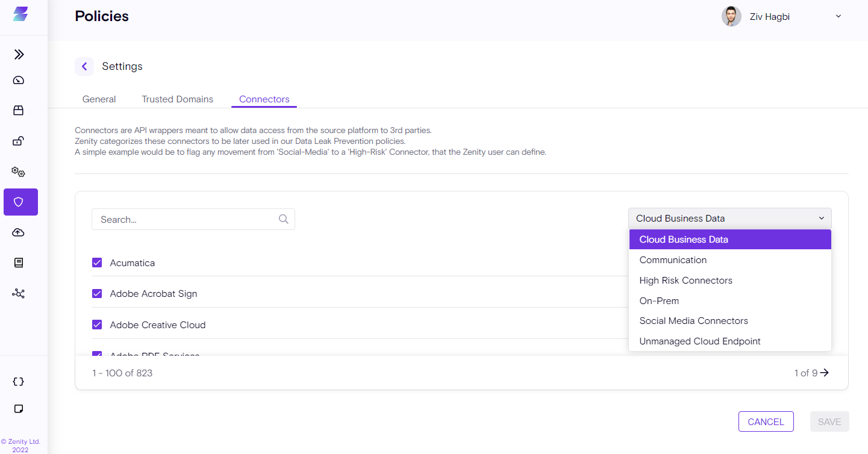Toggle the Adobe Acrobat Sign checkbox
Screen dimensions: 868x454
97,293
